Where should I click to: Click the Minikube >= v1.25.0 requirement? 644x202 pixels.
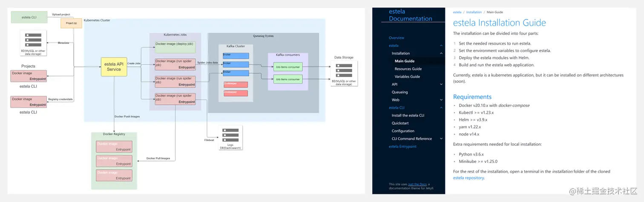point(478,162)
